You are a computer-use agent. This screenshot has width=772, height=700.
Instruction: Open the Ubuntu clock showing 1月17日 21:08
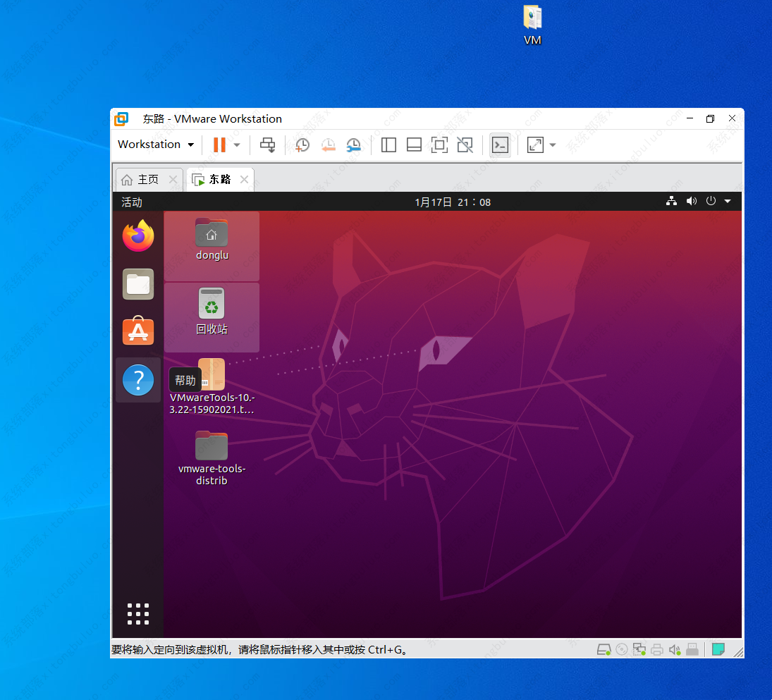[453, 202]
